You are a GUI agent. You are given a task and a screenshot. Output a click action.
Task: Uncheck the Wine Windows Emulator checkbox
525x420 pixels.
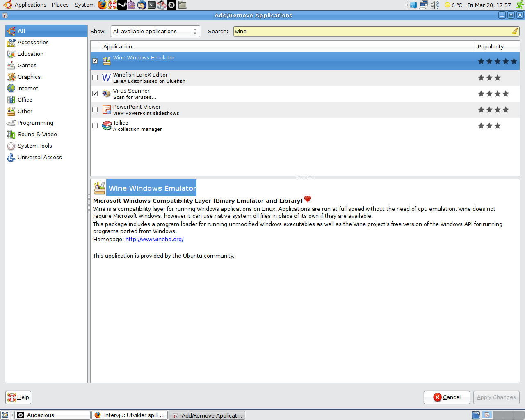coord(95,61)
